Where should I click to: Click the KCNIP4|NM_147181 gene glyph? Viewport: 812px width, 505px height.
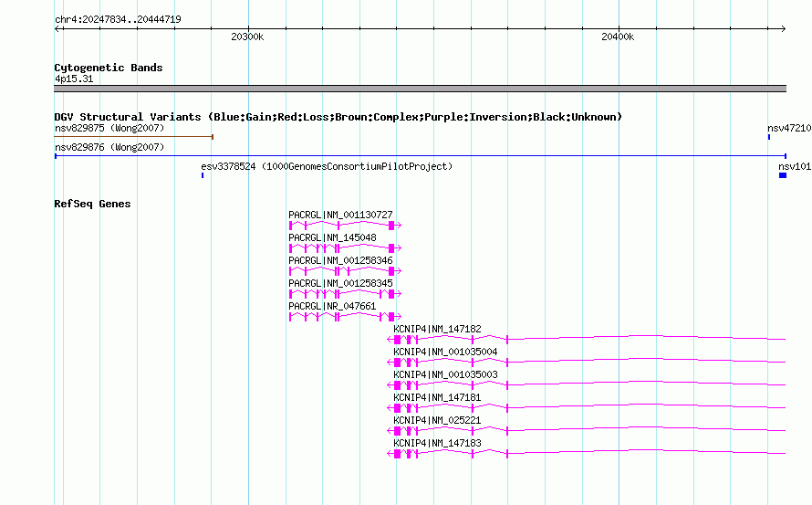click(587, 407)
